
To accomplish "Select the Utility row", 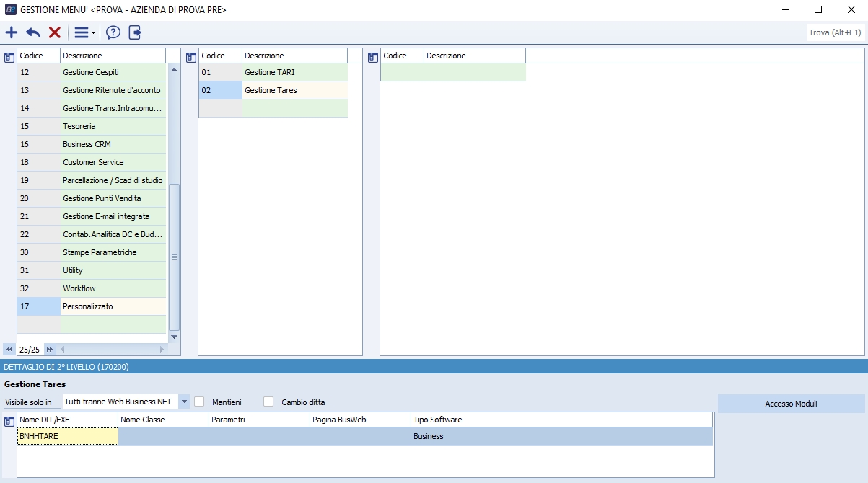I will tap(92, 270).
